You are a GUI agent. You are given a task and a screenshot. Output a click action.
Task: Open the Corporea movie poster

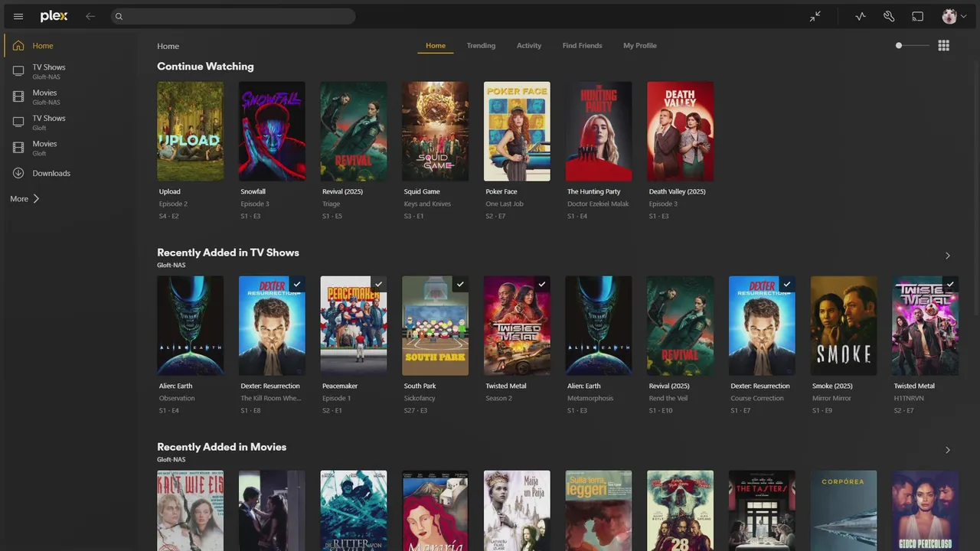coord(844,510)
